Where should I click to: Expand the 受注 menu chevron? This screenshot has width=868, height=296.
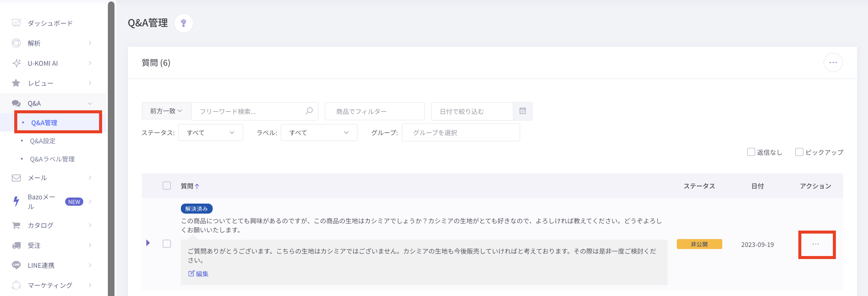click(x=90, y=245)
